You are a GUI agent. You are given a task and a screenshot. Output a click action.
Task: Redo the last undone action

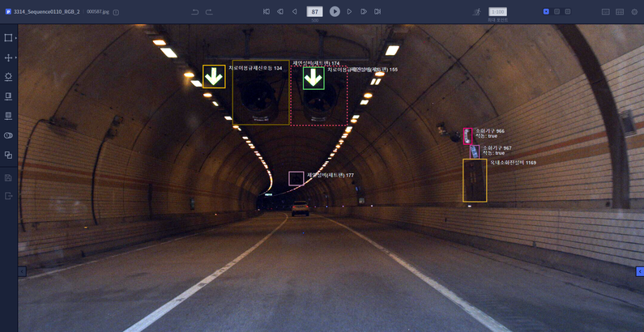coord(209,12)
